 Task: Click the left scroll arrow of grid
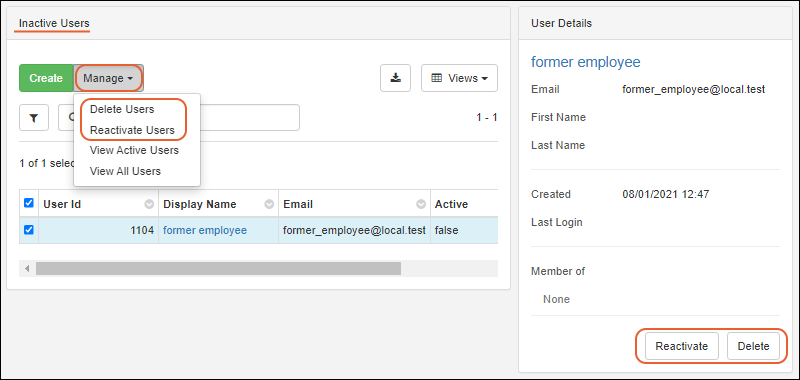(27, 268)
